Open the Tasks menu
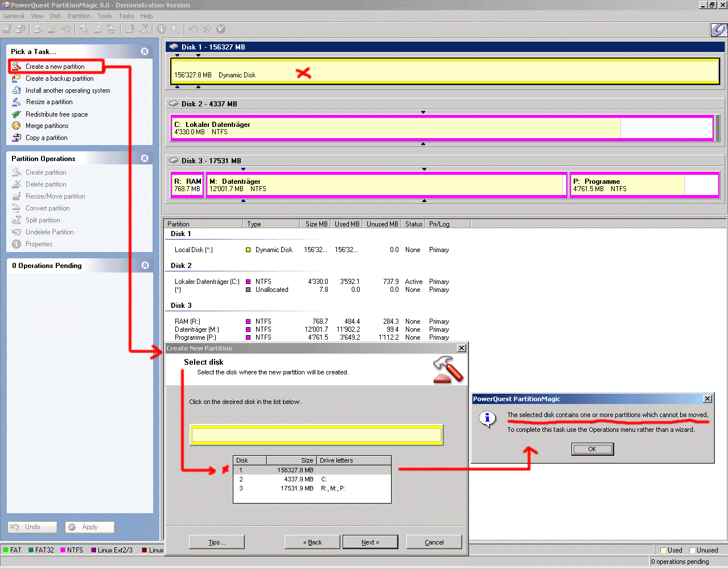 pos(126,16)
